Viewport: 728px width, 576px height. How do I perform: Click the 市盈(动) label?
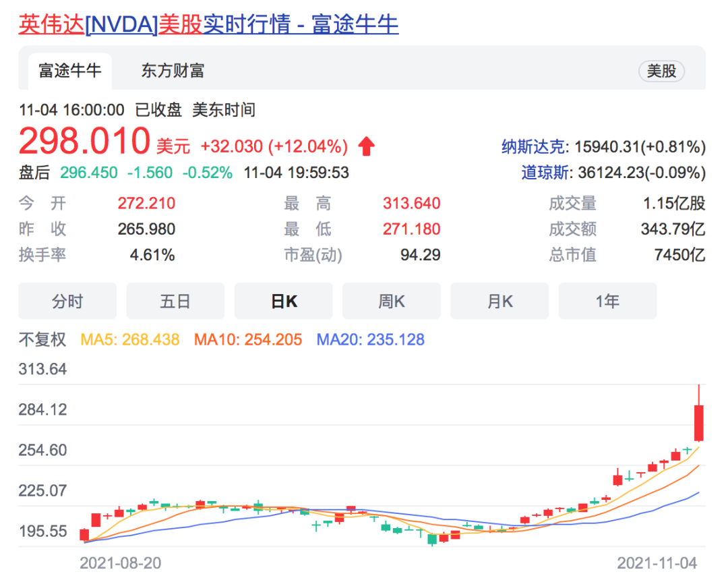click(313, 255)
